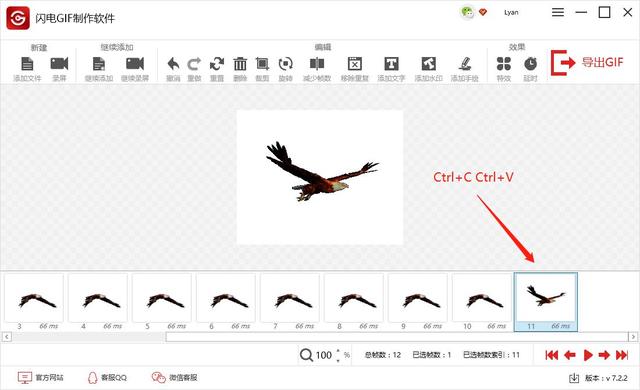Click the Reduce Frames (减少帧数) icon

click(x=317, y=64)
